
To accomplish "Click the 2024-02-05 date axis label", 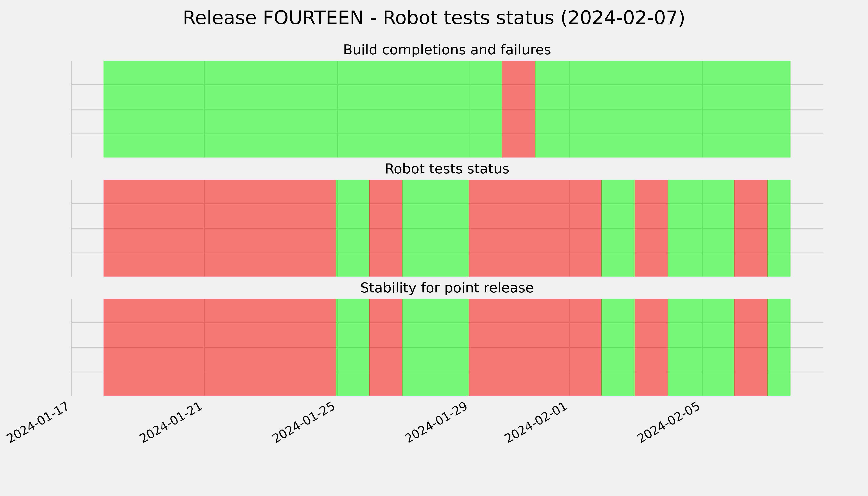I will [670, 422].
